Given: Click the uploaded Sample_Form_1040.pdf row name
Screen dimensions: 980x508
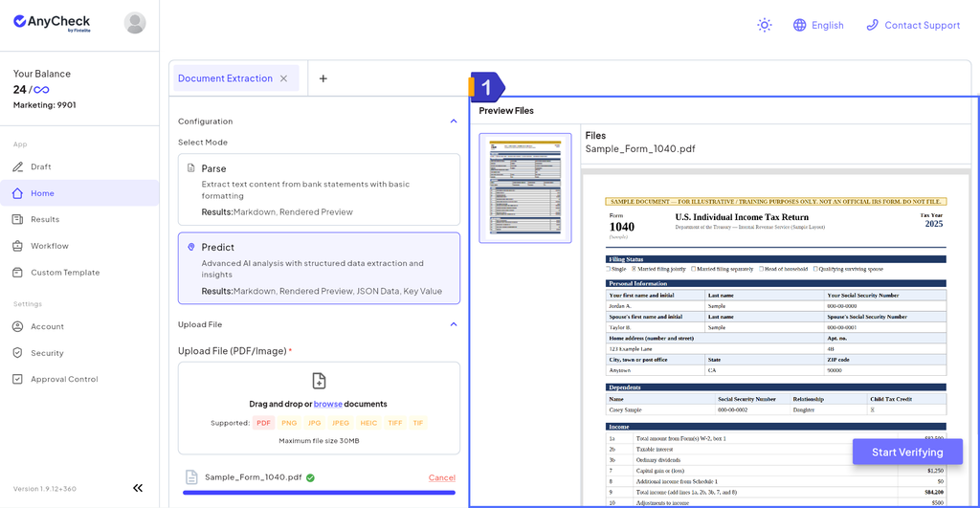Looking at the screenshot, I should point(253,476).
